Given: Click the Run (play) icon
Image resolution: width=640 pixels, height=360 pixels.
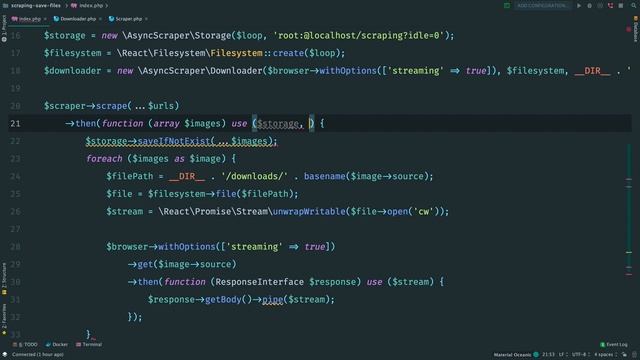Looking at the screenshot, I should tap(579, 6).
